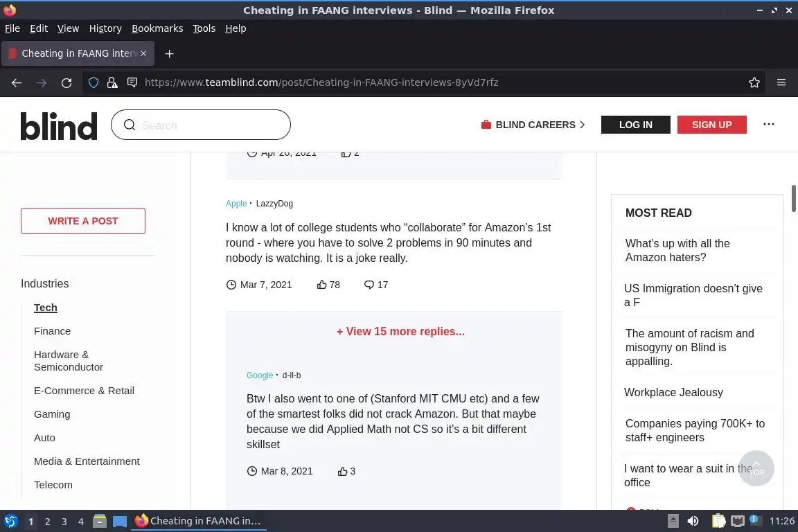This screenshot has width=798, height=532.
Task: Open the network display tray icon
Action: tap(738, 522)
